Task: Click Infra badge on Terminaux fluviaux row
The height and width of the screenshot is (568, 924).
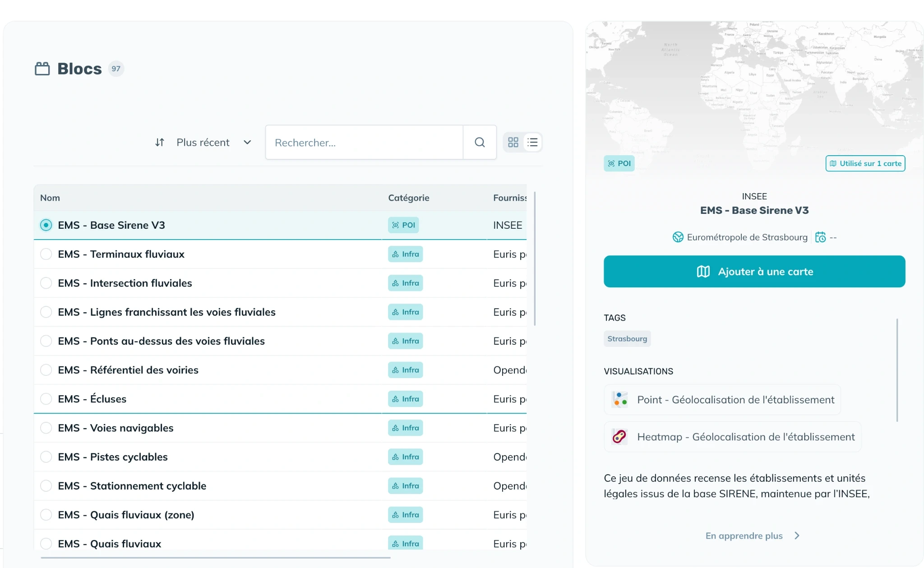Action: [405, 254]
